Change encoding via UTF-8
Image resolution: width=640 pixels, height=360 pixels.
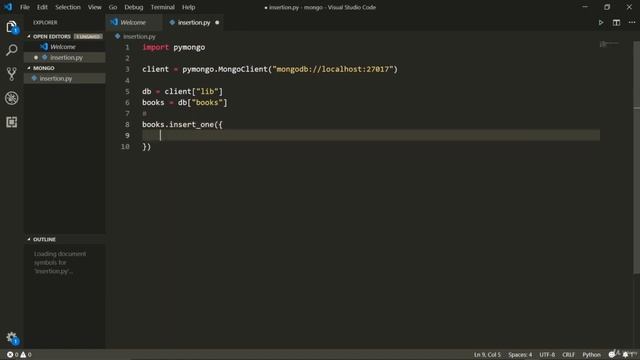(547, 355)
